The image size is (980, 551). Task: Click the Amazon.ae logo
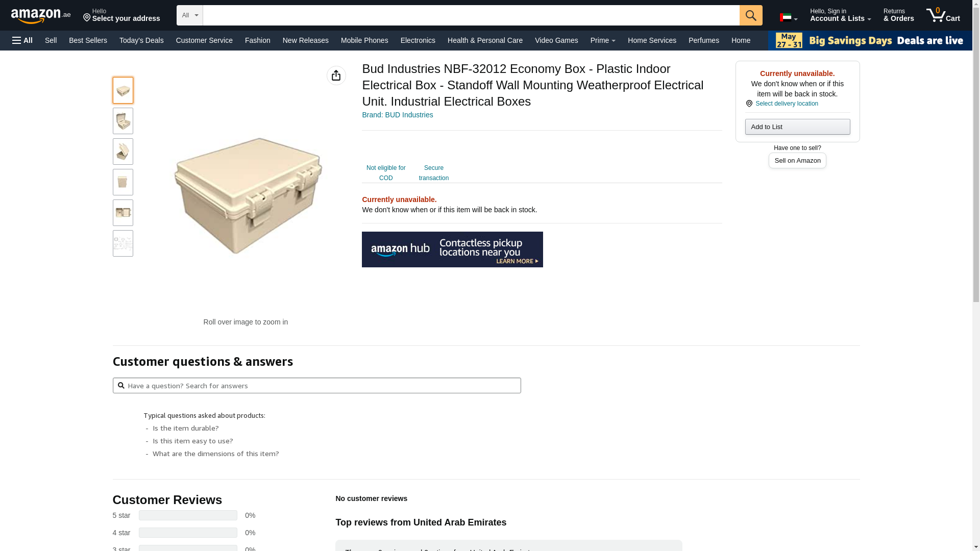[x=40, y=15]
